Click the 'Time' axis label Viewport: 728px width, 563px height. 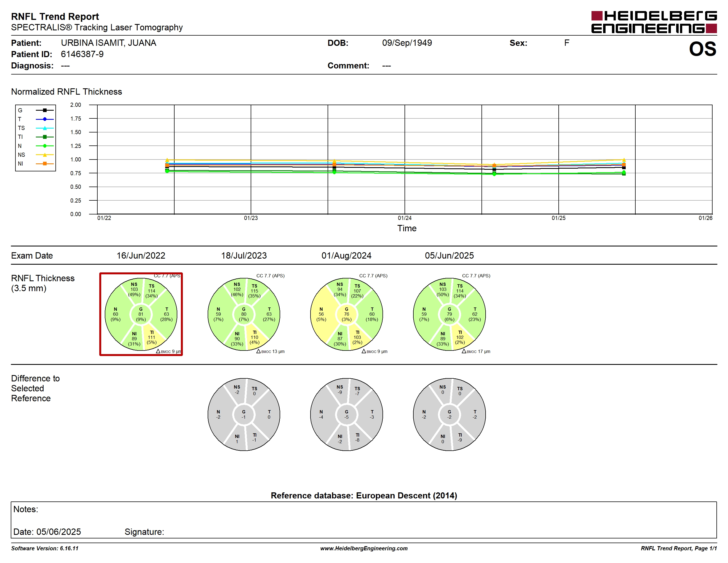point(407,228)
